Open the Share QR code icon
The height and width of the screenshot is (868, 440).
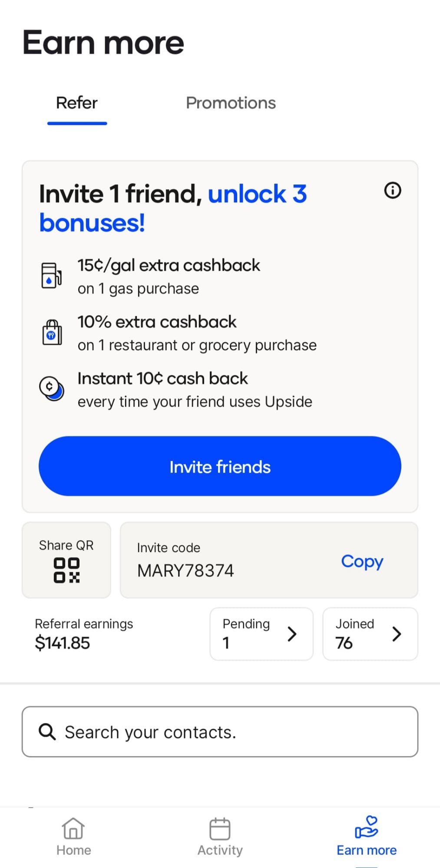point(66,570)
